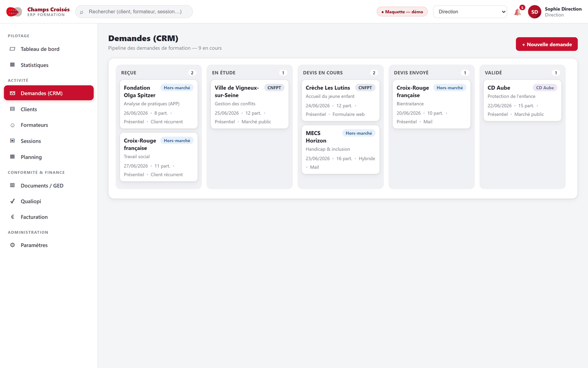The height and width of the screenshot is (368, 588).
Task: Open the Sessions page
Action: pos(49,141)
